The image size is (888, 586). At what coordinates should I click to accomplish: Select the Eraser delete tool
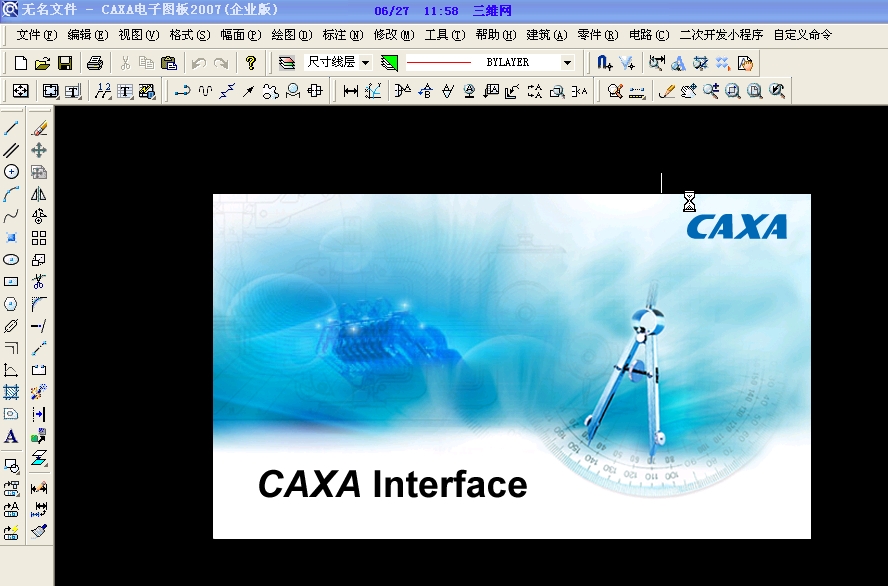click(x=39, y=128)
